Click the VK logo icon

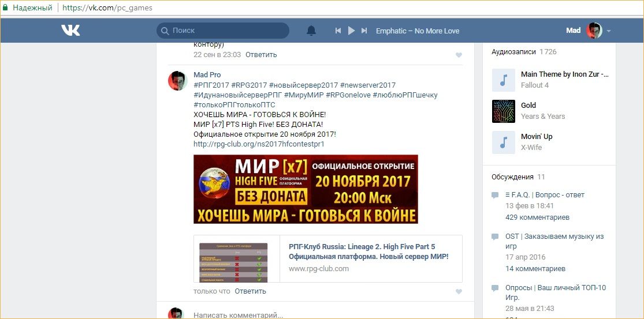coord(70,31)
